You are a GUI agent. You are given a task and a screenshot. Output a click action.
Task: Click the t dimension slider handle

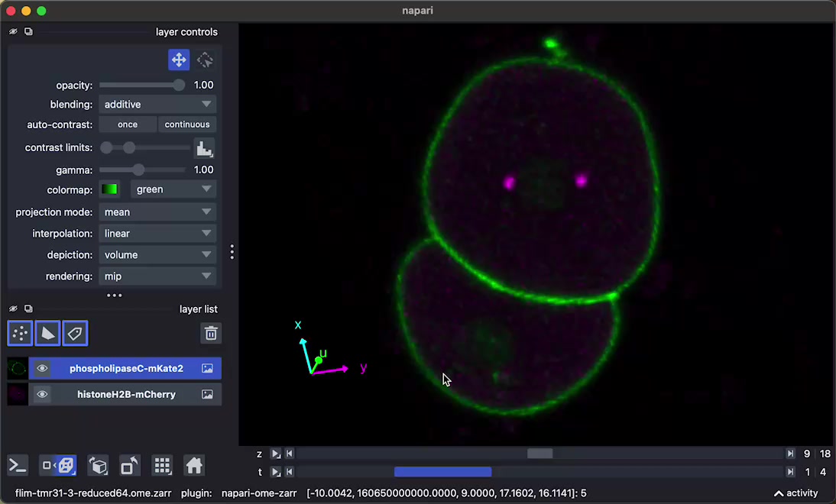click(x=443, y=472)
